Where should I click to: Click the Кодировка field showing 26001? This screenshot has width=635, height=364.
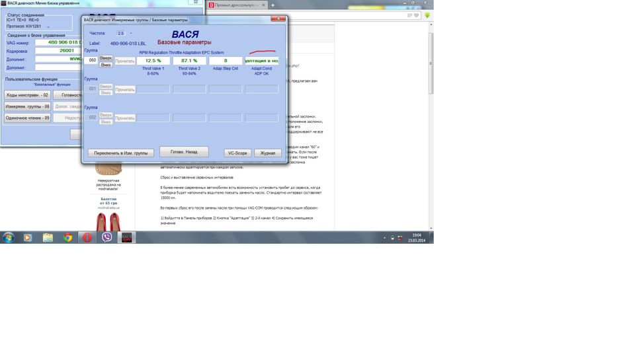(x=58, y=51)
